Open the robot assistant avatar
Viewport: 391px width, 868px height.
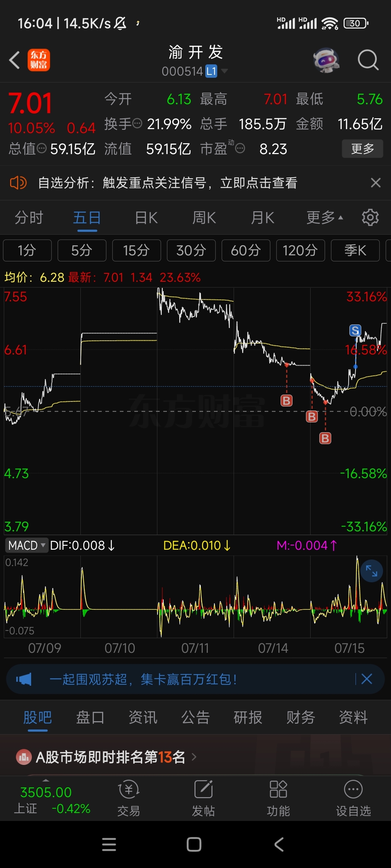coord(326,60)
